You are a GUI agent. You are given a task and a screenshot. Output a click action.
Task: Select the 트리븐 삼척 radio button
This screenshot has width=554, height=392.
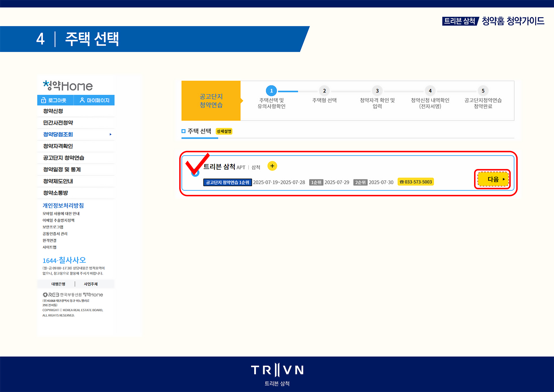click(195, 173)
